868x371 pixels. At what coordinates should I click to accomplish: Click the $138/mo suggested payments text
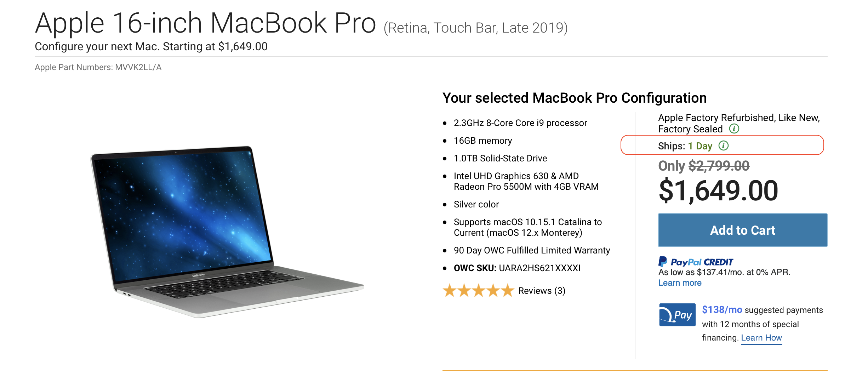[762, 310]
